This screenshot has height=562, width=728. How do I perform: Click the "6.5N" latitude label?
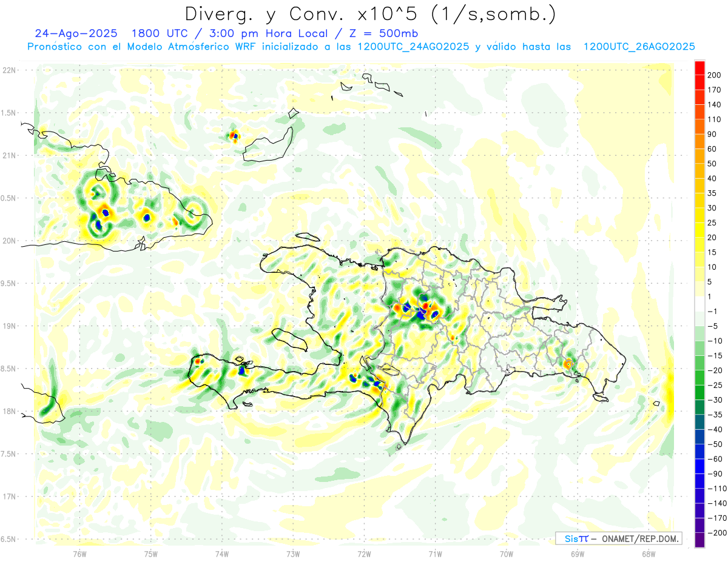click(x=9, y=539)
